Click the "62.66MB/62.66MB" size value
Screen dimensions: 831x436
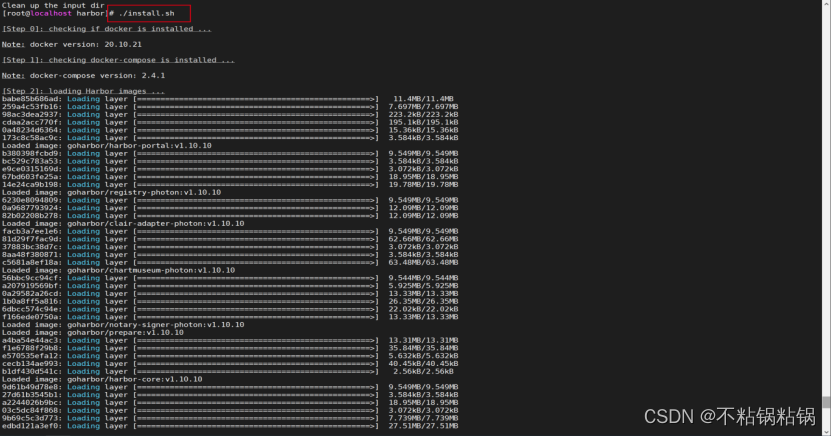(423, 239)
